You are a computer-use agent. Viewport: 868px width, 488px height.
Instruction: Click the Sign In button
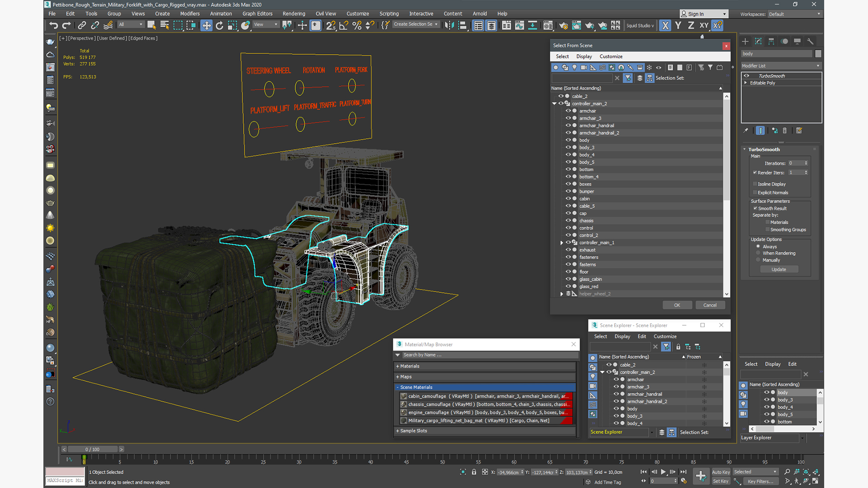tap(704, 14)
